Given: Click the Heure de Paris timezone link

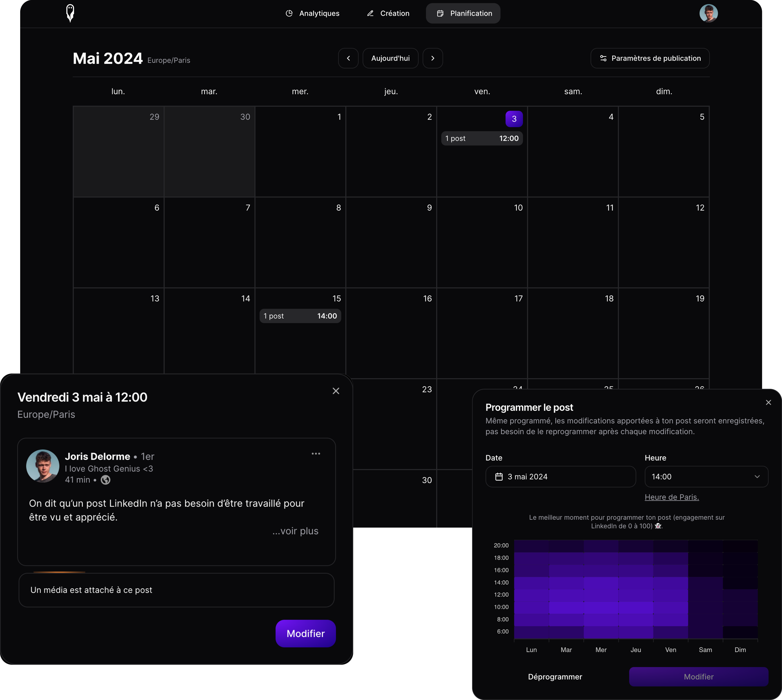Looking at the screenshot, I should pos(672,497).
